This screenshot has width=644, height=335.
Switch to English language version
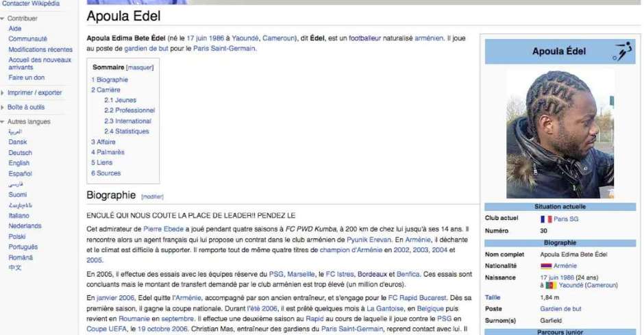coord(19,163)
